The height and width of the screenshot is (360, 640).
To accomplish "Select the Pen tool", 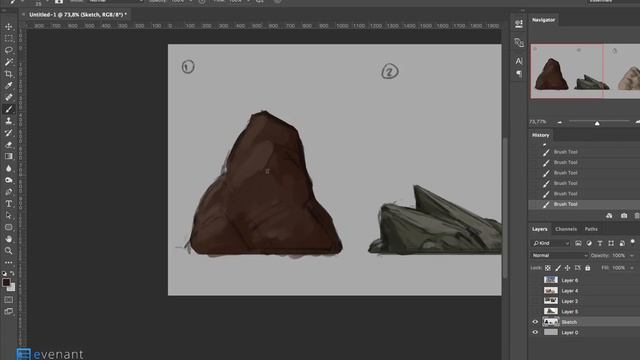I will (x=9, y=192).
